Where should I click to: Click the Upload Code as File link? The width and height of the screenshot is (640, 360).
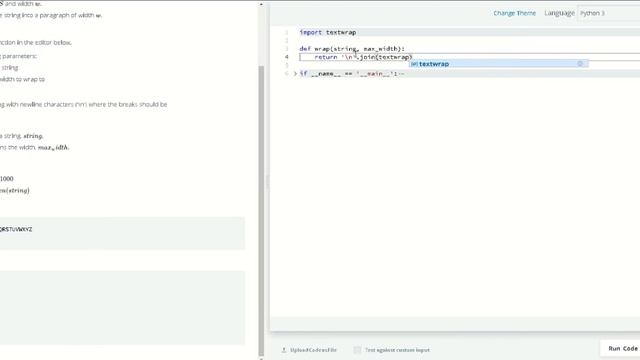click(x=313, y=350)
